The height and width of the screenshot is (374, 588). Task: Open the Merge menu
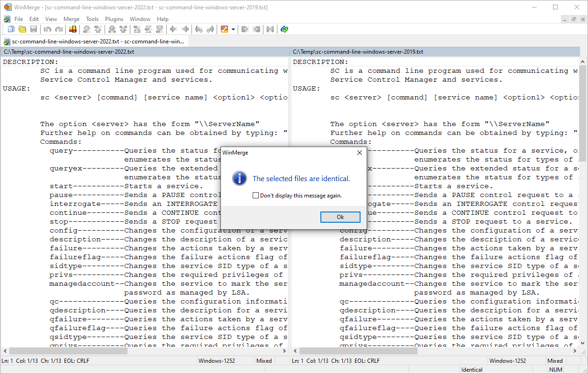(x=71, y=19)
